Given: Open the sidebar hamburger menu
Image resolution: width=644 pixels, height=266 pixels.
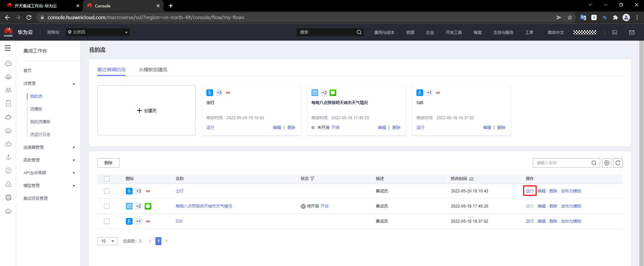Looking at the screenshot, I should click(x=8, y=48).
